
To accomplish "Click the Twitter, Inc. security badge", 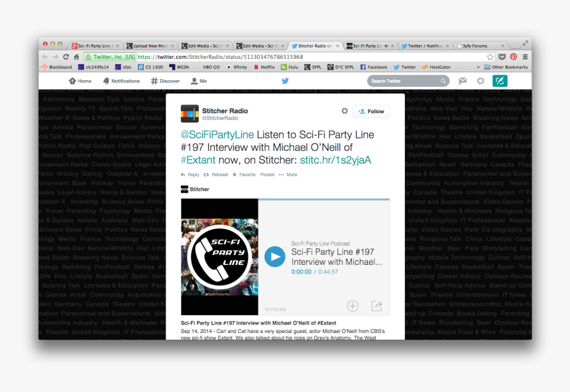I will [x=110, y=57].
